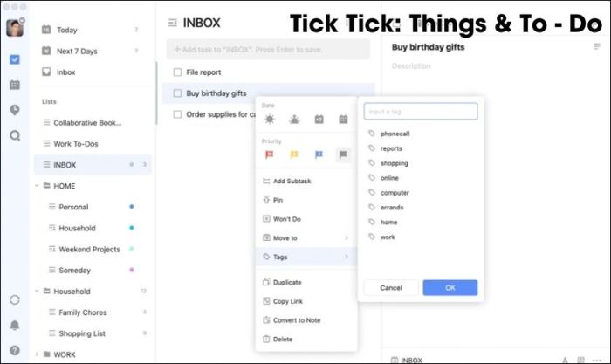Open the Move to submenu

coord(305,237)
